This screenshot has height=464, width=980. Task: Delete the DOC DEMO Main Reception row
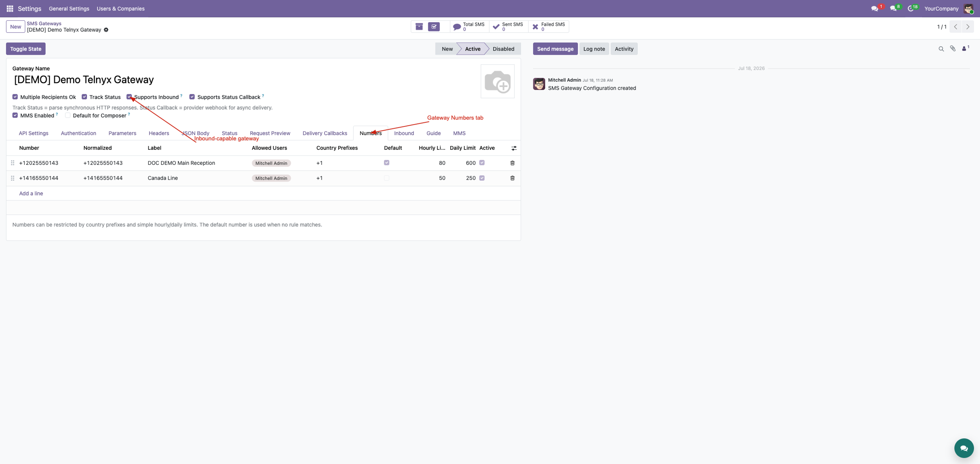point(512,163)
